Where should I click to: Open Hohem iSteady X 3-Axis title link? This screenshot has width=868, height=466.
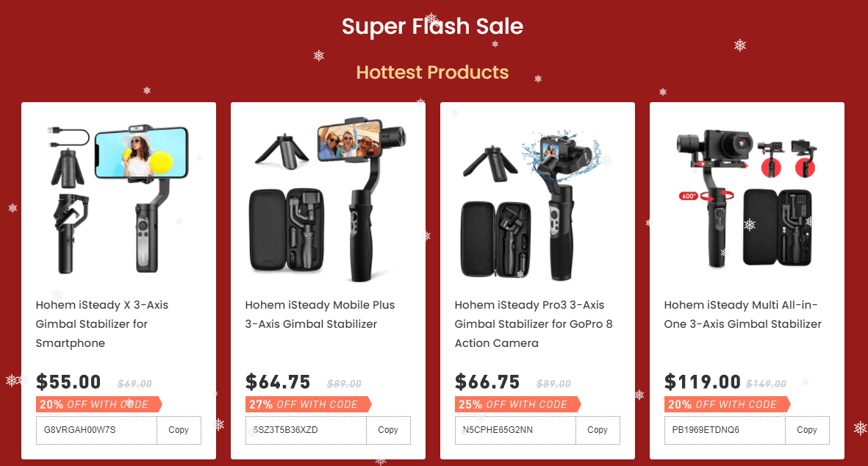(102, 323)
